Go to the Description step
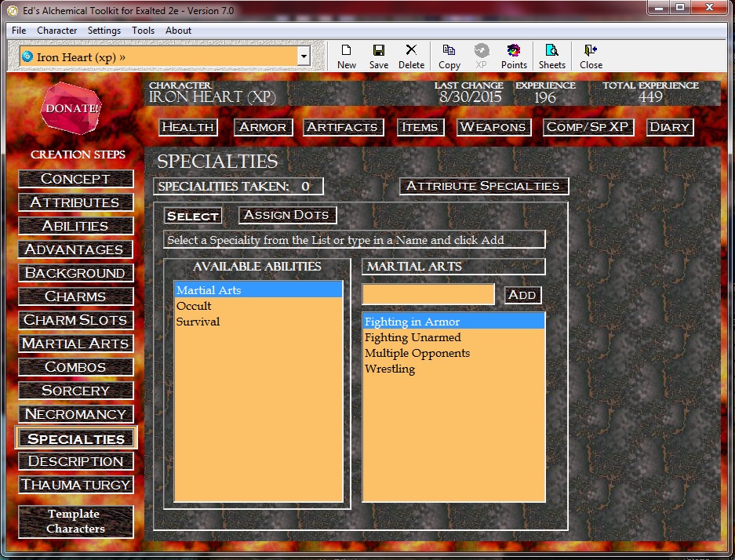 pos(75,461)
